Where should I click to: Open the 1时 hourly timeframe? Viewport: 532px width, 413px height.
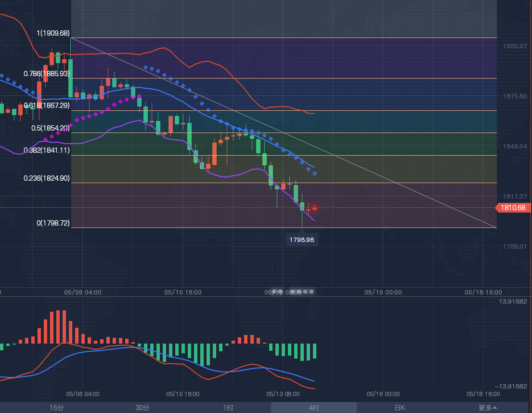[x=228, y=408]
